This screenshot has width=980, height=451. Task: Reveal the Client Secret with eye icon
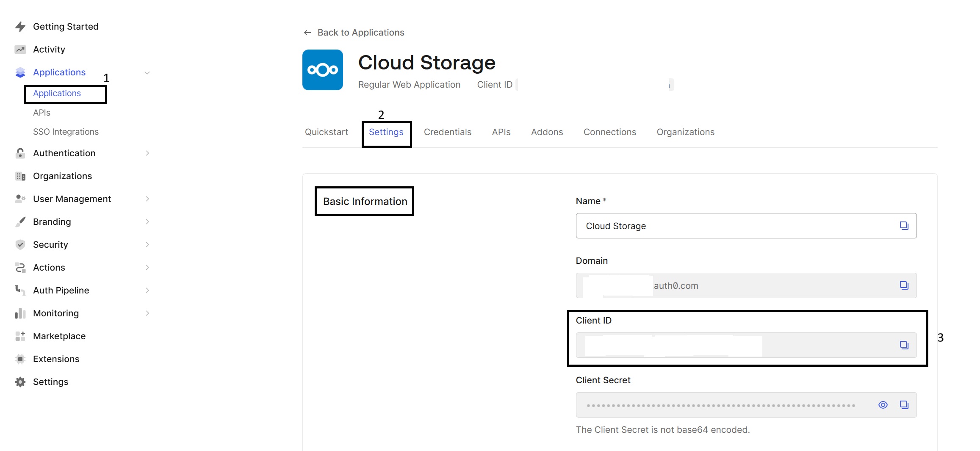pos(883,405)
